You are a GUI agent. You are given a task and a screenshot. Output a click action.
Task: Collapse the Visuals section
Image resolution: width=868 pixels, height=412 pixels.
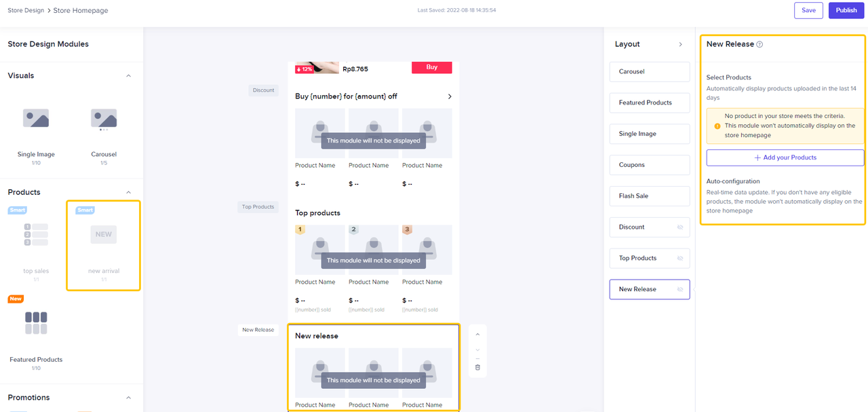tap(129, 76)
